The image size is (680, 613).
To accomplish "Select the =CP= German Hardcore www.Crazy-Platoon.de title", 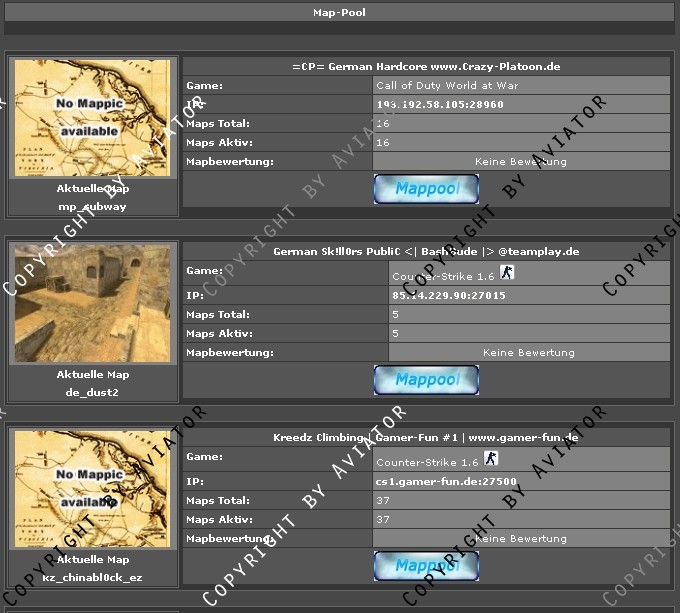I will click(x=426, y=67).
